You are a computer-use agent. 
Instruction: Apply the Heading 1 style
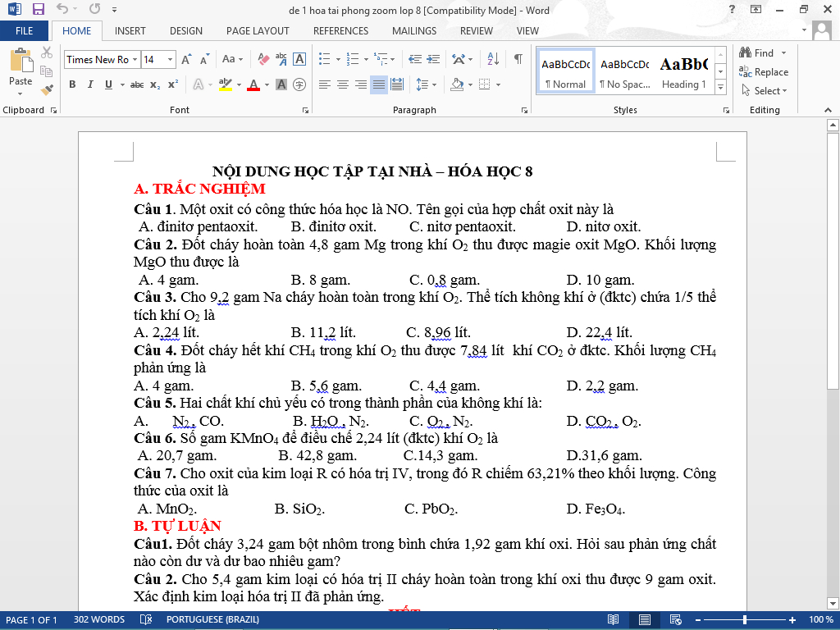coord(684,72)
